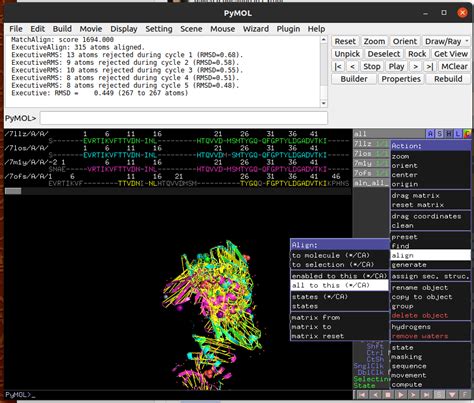The width and height of the screenshot is (474, 403).
Task: Toggle sequence viewer with the S button
Action: pos(439,395)
